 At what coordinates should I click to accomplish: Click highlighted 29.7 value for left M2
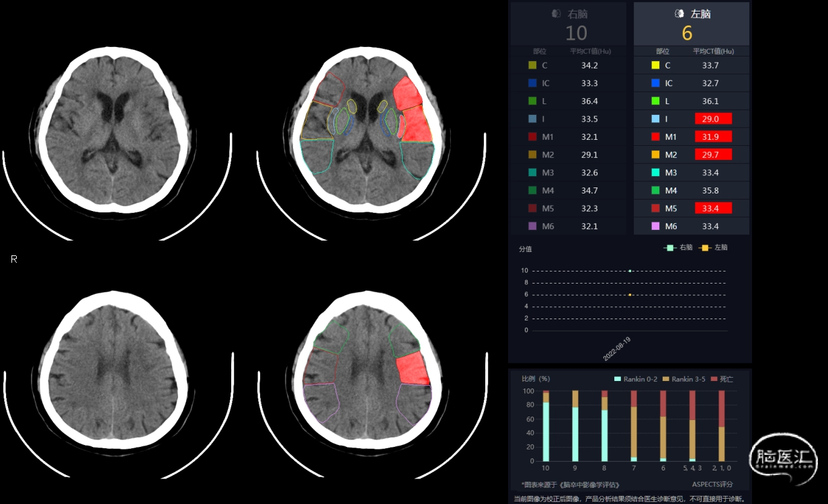(712, 155)
